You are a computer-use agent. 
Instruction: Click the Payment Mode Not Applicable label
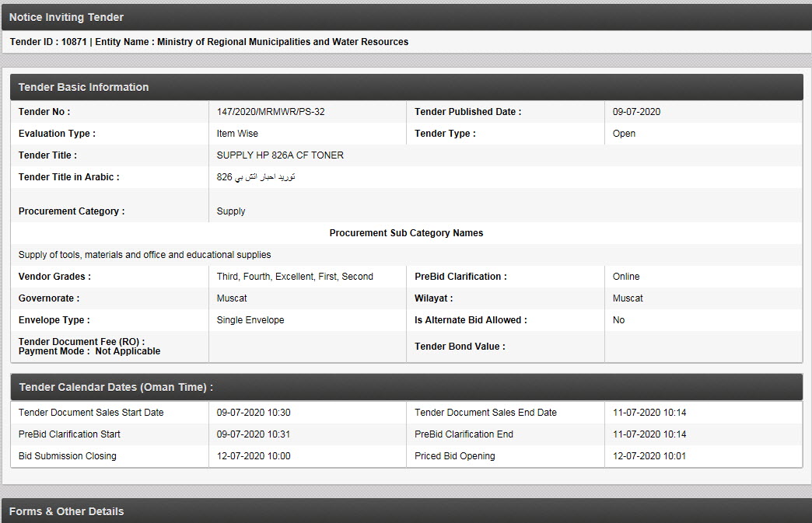pos(89,351)
